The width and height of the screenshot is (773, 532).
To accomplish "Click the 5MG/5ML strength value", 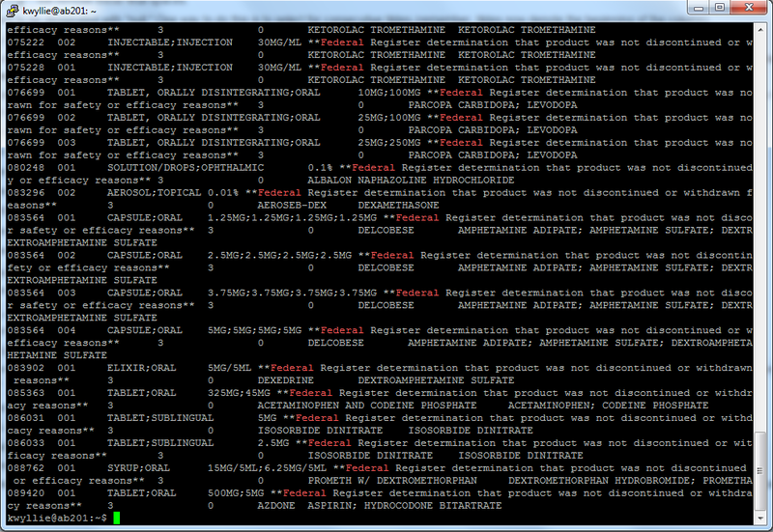I will [x=229, y=368].
